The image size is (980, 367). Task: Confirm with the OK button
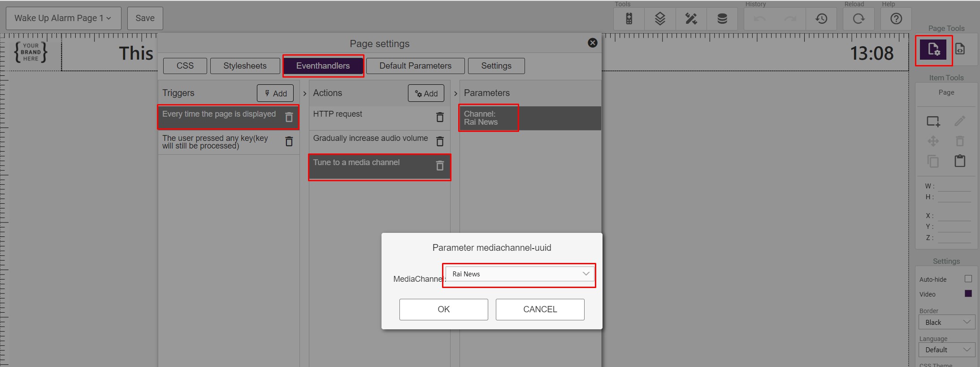444,310
